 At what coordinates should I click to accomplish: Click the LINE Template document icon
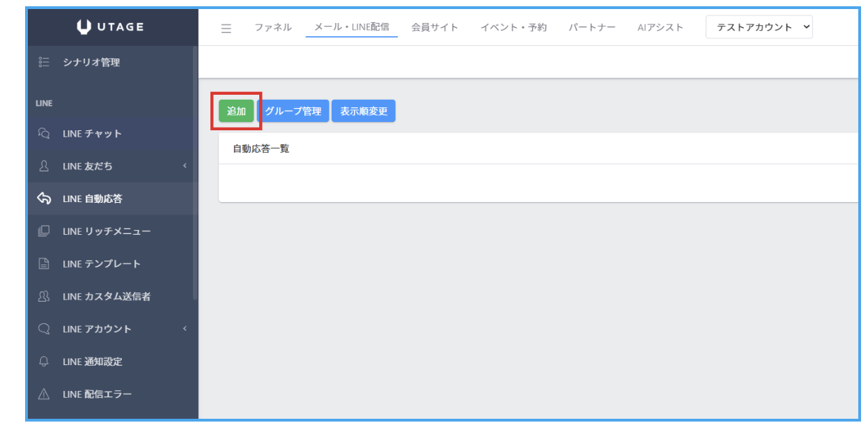coord(44,263)
